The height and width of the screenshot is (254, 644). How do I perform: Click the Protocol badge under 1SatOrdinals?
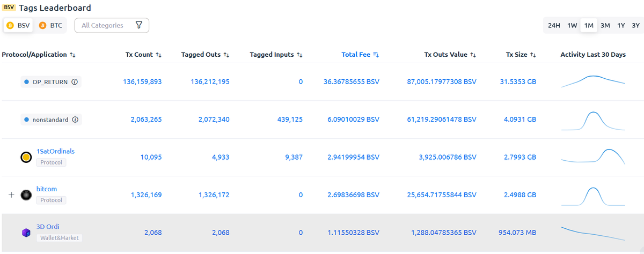[x=51, y=162]
